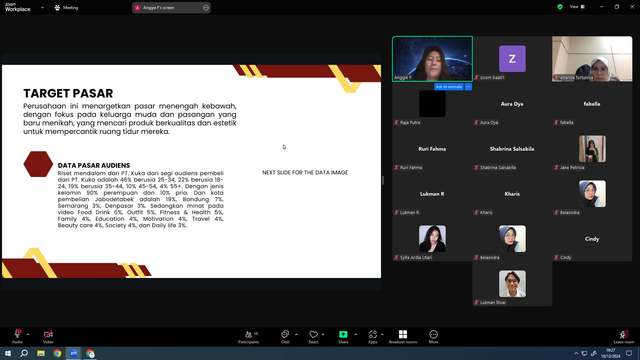
Task: Select Jane Petrisia's participant tile
Action: click(x=592, y=149)
